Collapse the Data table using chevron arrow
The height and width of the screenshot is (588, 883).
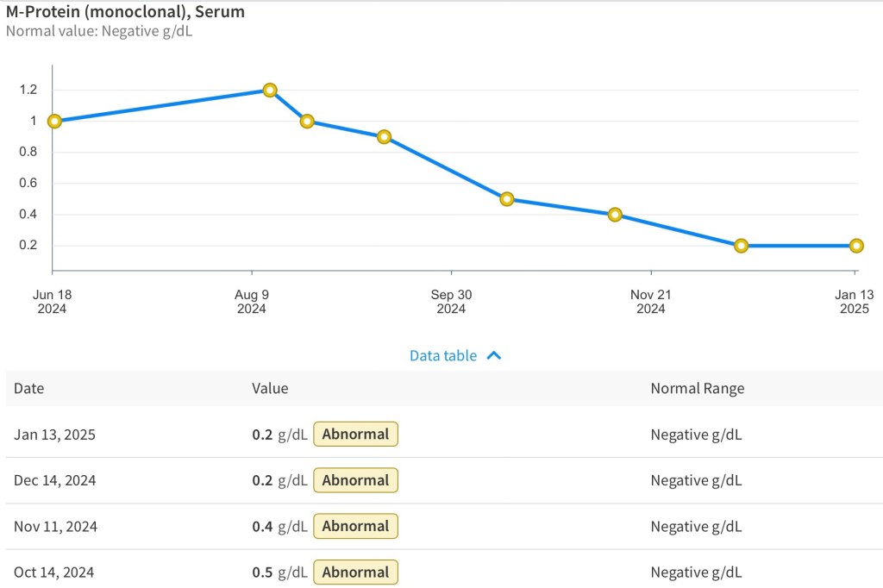tap(494, 356)
